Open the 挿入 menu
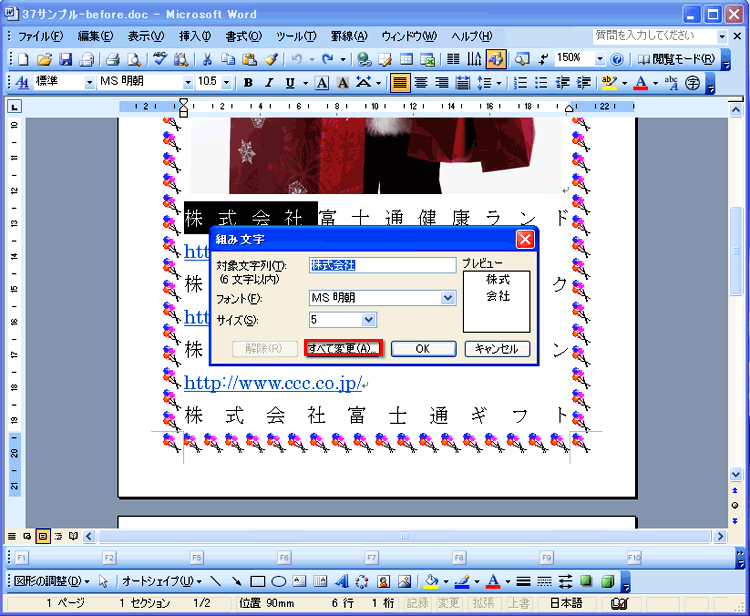Viewport: 750px width, 616px height. point(195,36)
